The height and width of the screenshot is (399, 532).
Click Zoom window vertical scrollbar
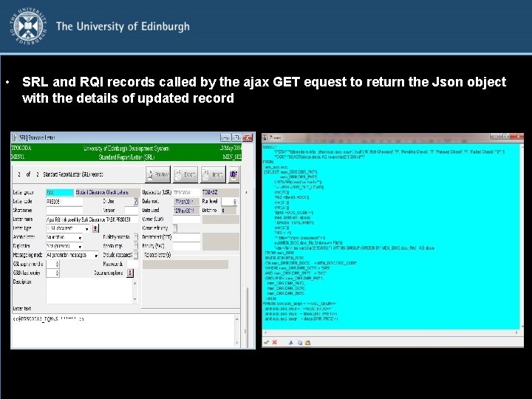coord(522,237)
